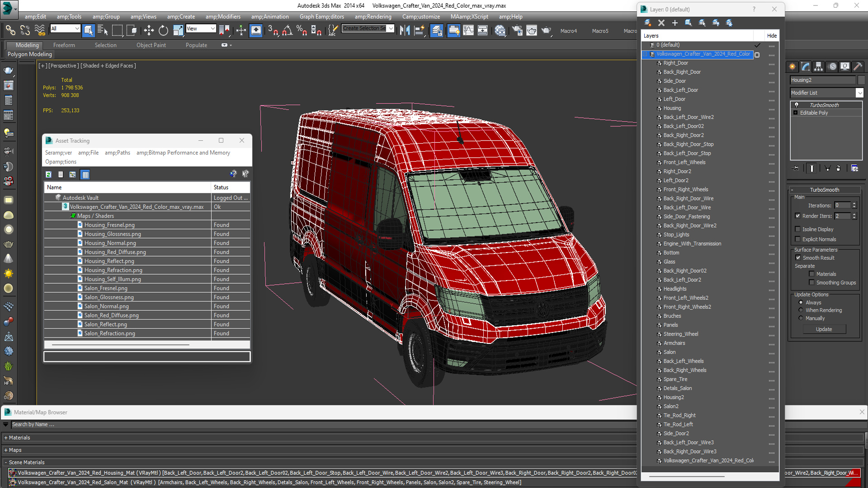Open the Material Editor teapot icon

coord(500,30)
